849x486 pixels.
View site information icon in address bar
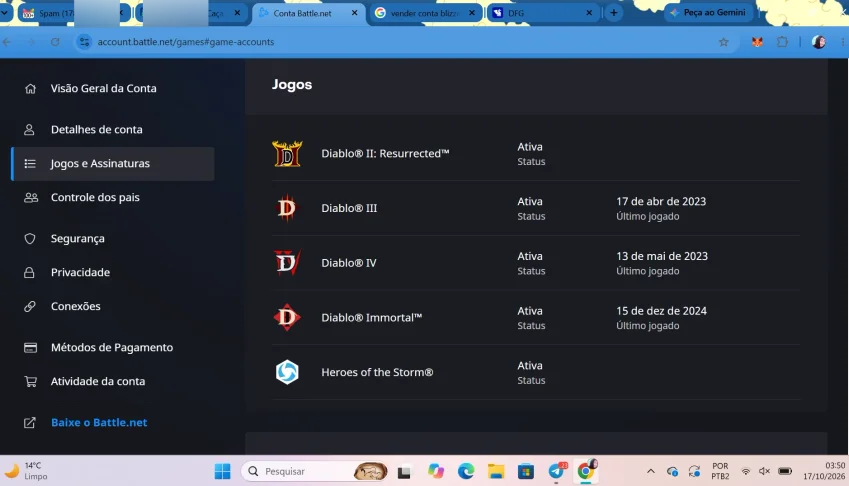click(84, 42)
